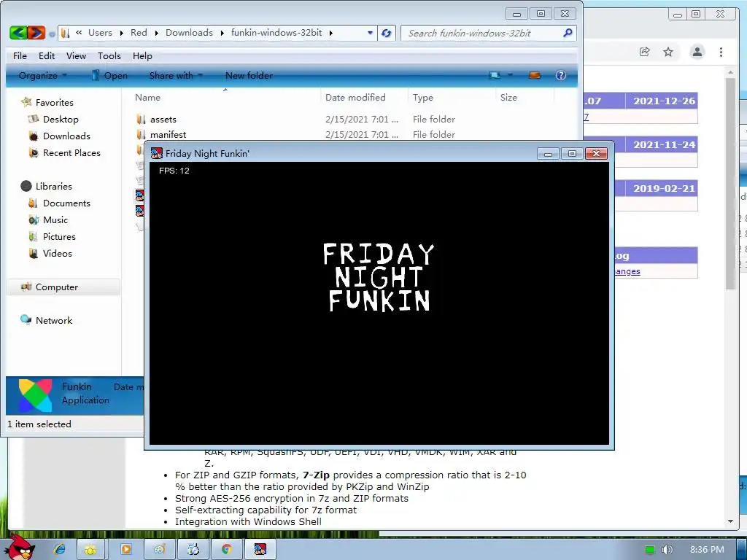This screenshot has height=560, width=747.
Task: Select Libraries in the navigation pane
Action: click(53, 186)
